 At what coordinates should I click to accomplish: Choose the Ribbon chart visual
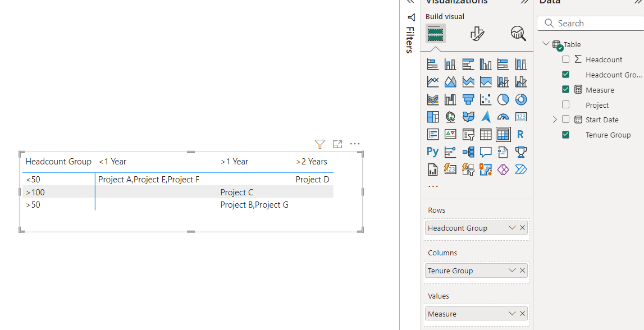[433, 99]
